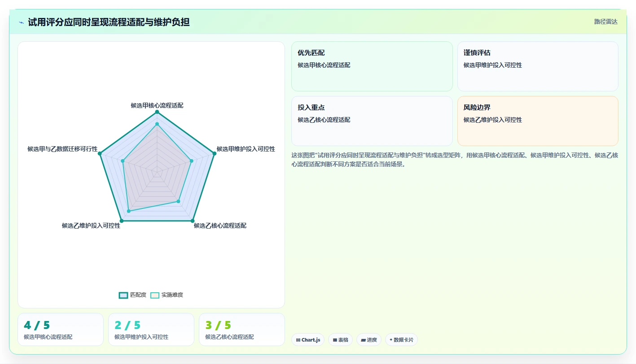Click the 实施难度 point on 候选甲与乙数据迁移可行性 axis
Viewport: 636px width, 364px height.
123,161
